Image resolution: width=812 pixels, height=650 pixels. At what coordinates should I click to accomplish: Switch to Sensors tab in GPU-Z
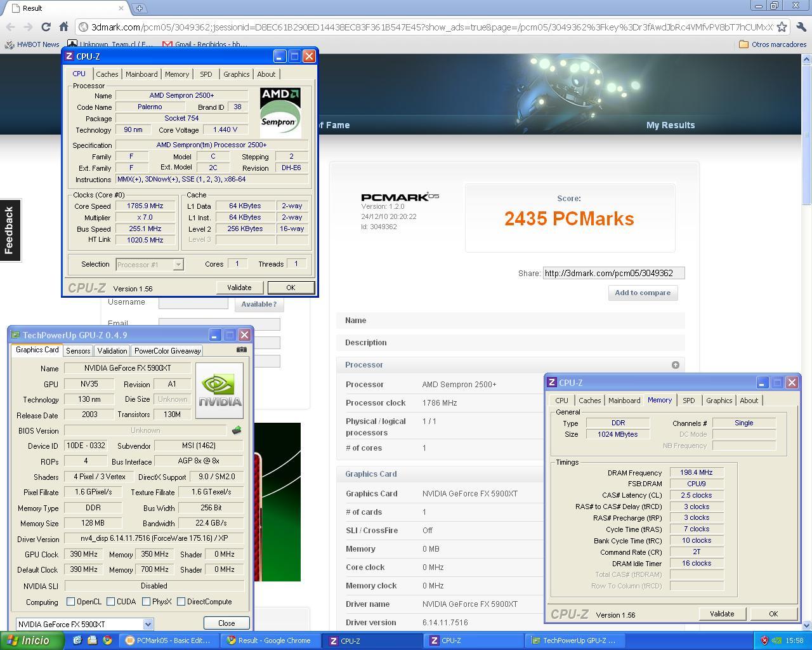(x=78, y=350)
